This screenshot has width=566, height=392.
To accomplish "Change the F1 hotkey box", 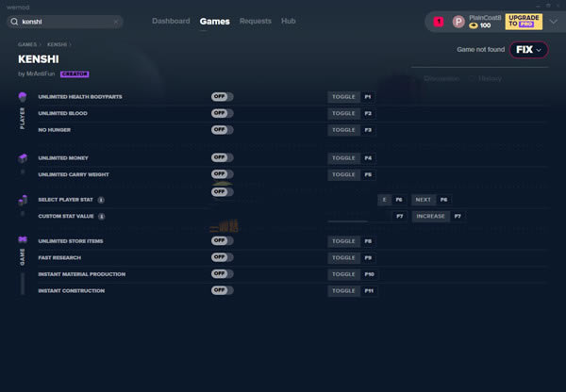I will coord(368,97).
